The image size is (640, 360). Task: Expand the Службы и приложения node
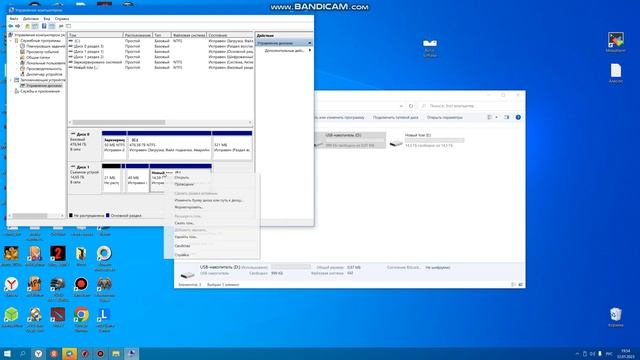[11, 91]
